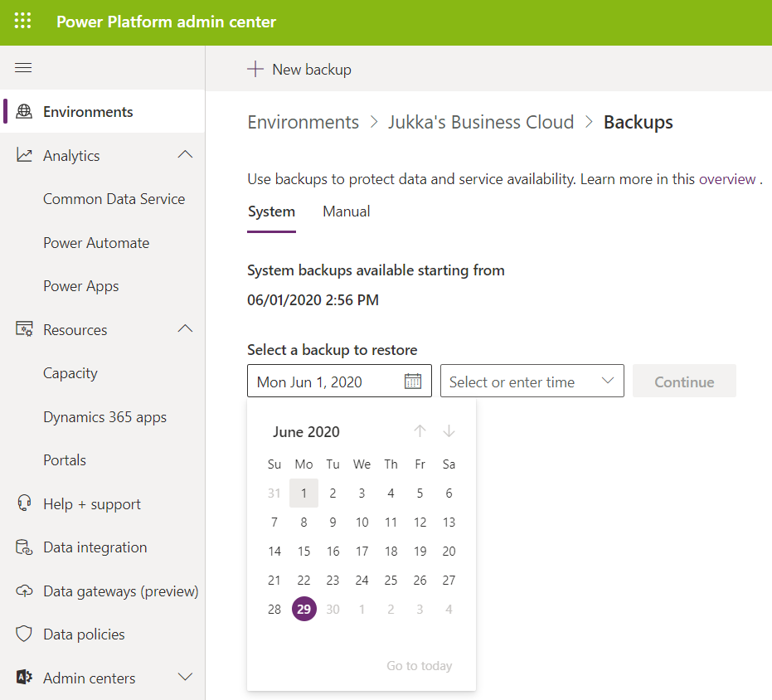Select June 24 in the calendar
Screen dimensions: 772x700
click(362, 580)
